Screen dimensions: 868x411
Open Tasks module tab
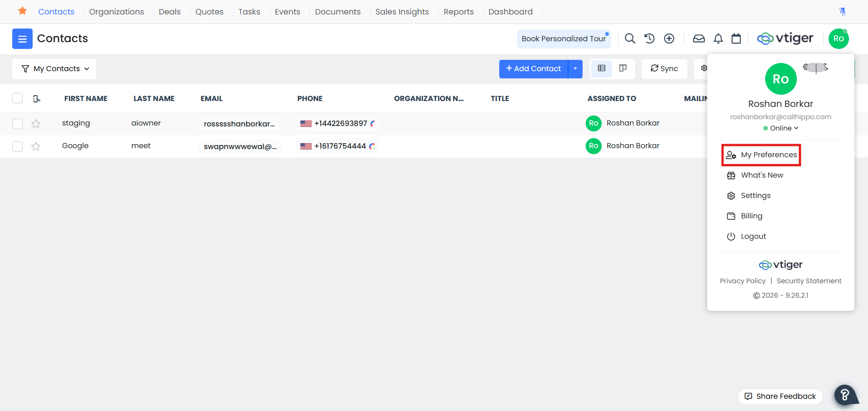pos(249,12)
